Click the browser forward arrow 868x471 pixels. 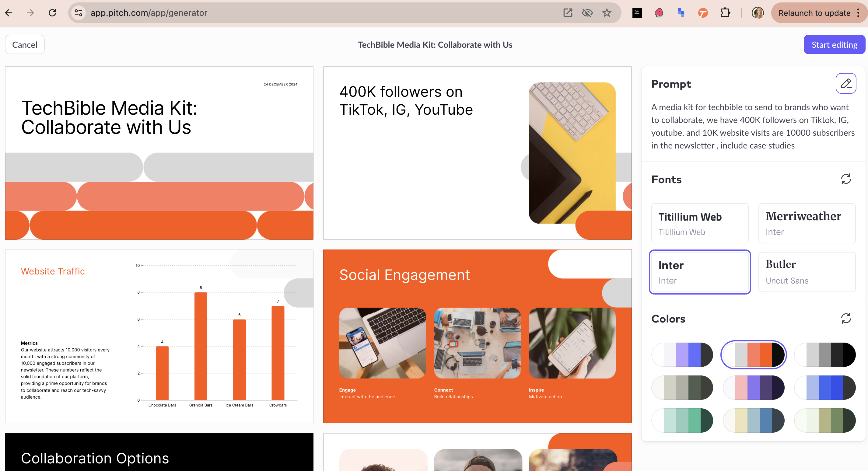click(30, 13)
